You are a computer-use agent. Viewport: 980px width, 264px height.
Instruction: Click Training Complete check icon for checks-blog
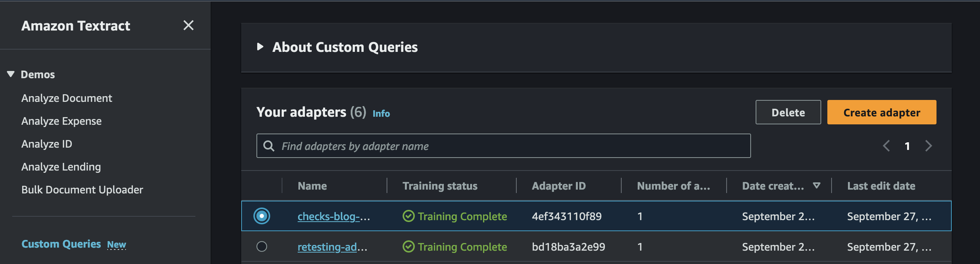point(408,216)
